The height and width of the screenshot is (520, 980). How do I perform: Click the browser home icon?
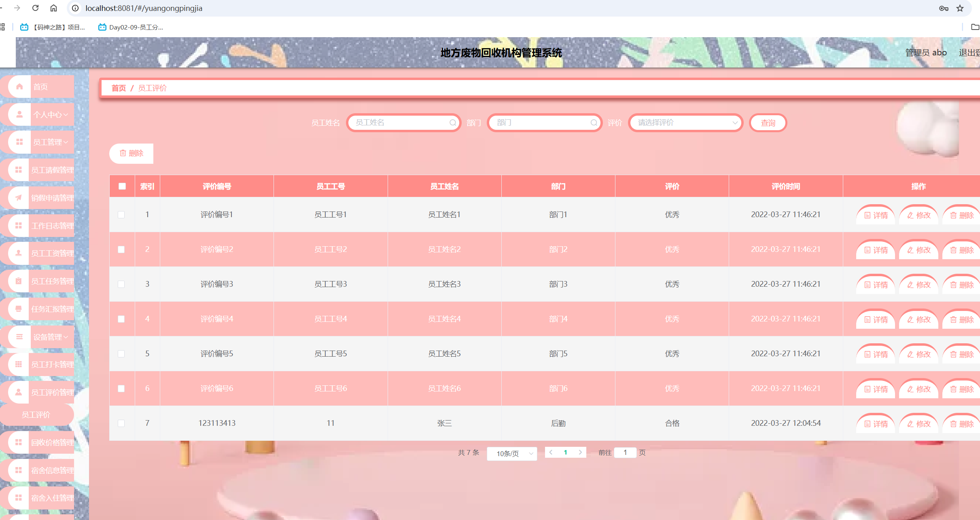[x=53, y=8]
